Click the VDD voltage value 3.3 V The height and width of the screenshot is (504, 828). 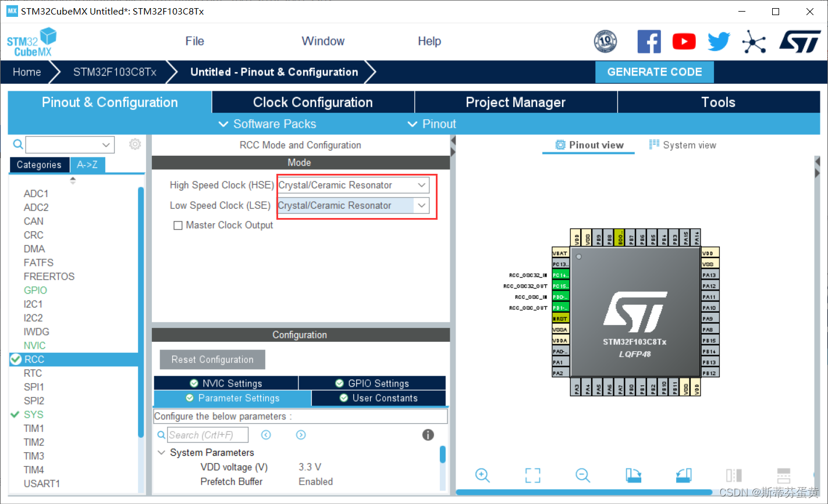click(310, 467)
